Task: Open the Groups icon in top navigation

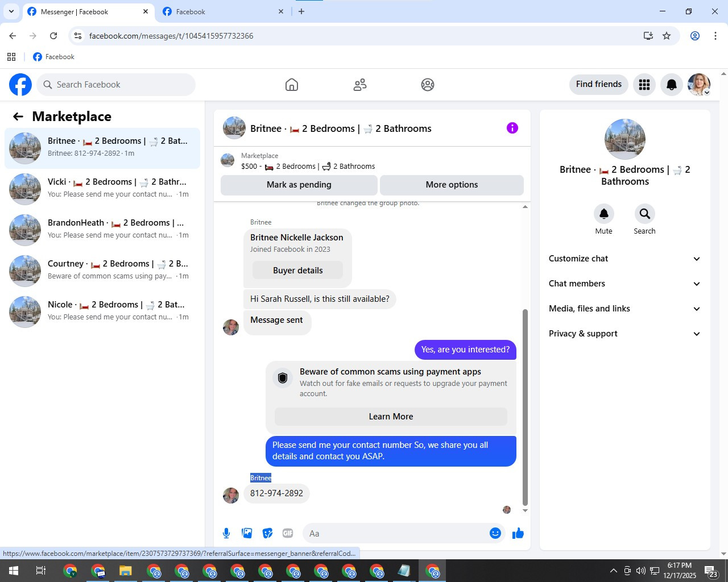Action: (428, 85)
